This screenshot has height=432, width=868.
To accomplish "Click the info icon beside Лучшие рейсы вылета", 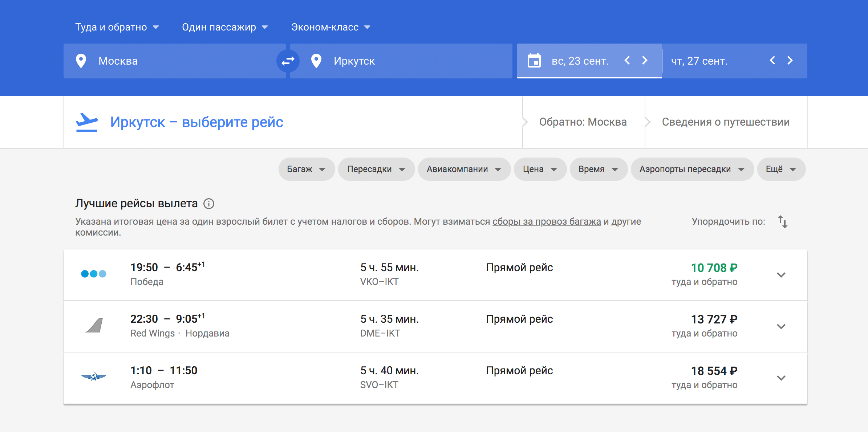I will pyautogui.click(x=209, y=204).
